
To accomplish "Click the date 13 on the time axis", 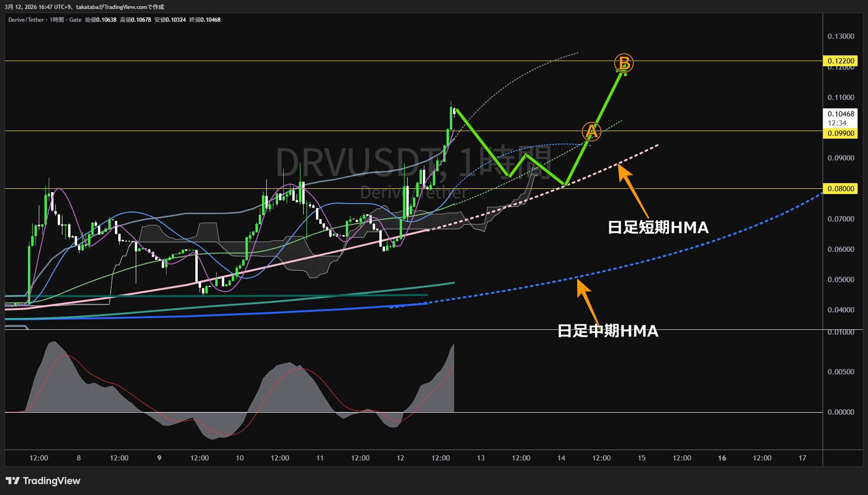I will [481, 458].
